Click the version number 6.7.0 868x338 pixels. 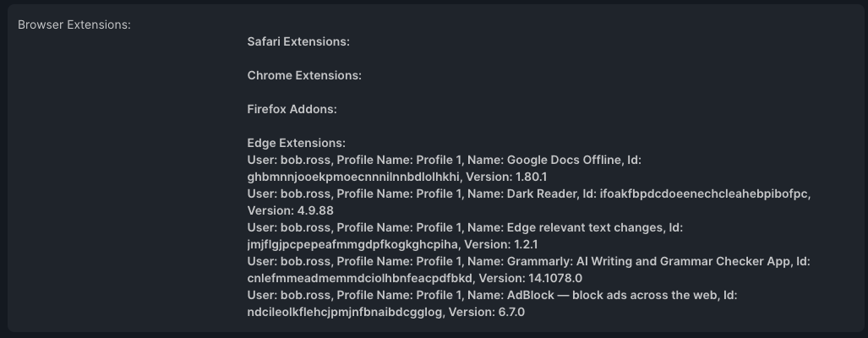(x=511, y=312)
